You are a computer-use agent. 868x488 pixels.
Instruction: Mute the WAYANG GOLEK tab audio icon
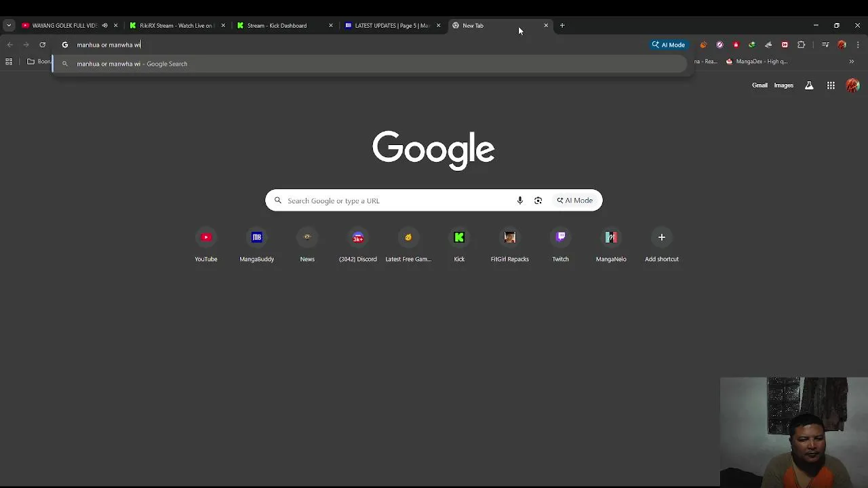coord(104,25)
